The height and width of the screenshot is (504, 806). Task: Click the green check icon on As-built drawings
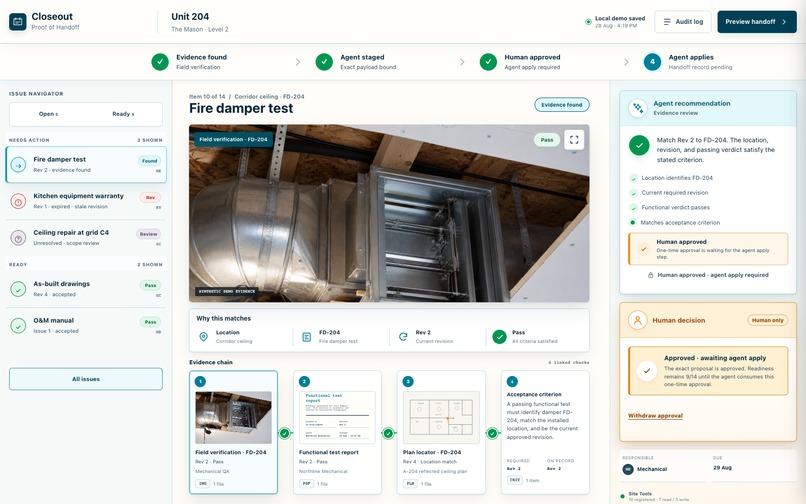tap(19, 289)
